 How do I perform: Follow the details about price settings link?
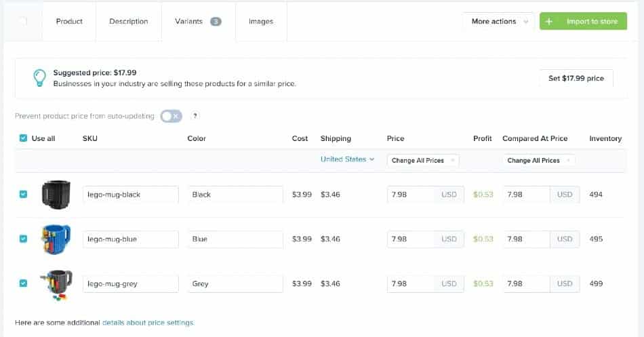point(148,323)
